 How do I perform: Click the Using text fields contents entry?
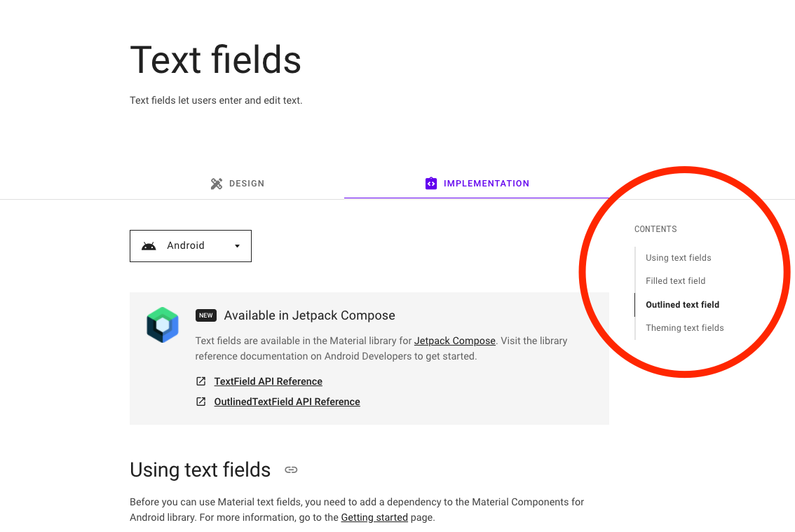pos(678,257)
